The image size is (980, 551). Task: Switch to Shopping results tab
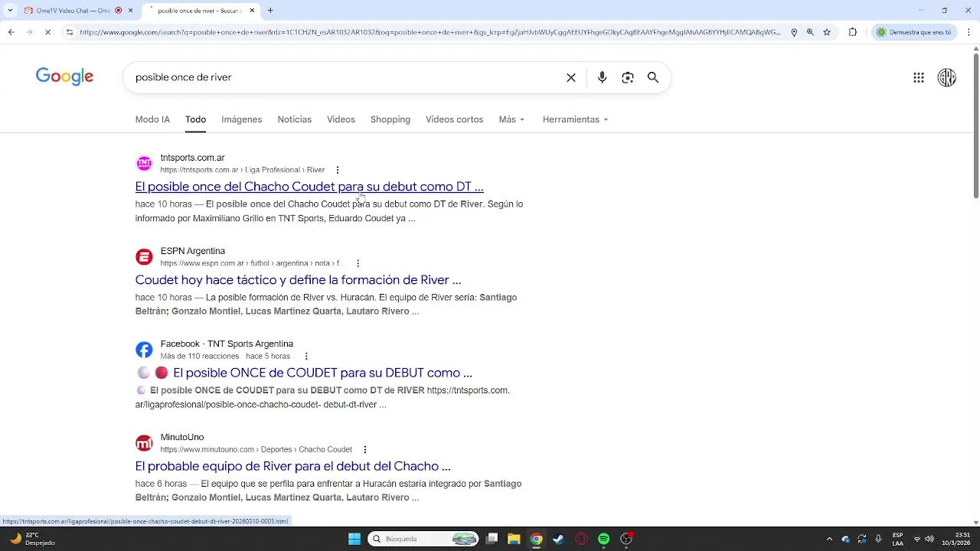(390, 119)
